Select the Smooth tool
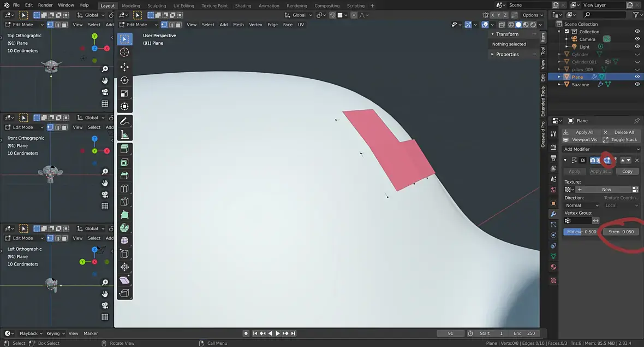The image size is (644, 347). tap(124, 241)
